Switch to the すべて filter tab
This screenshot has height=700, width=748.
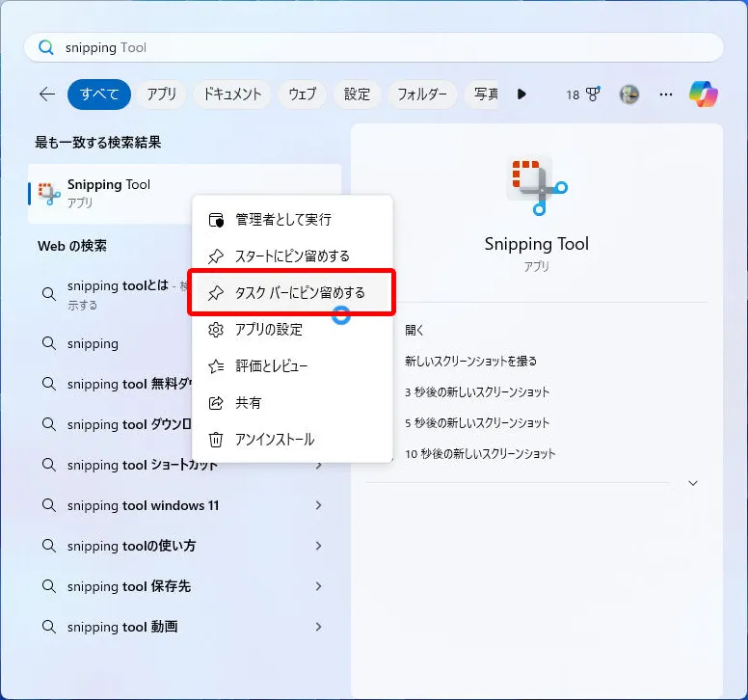point(99,94)
